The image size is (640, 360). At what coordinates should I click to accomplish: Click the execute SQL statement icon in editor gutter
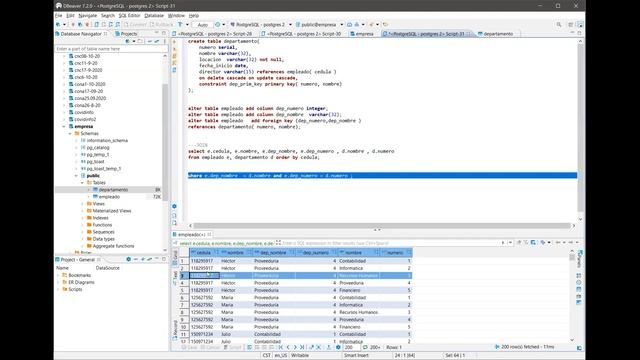(175, 42)
